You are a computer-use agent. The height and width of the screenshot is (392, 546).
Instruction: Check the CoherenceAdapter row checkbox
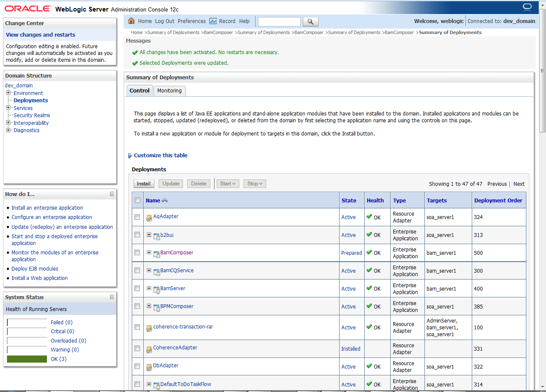pos(137,349)
